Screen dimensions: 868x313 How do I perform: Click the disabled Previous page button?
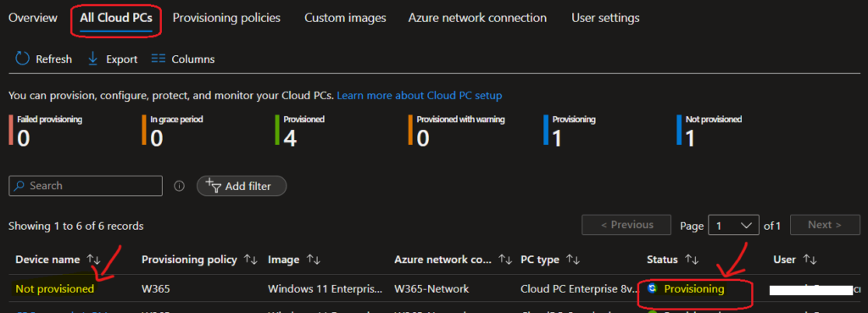click(x=626, y=225)
